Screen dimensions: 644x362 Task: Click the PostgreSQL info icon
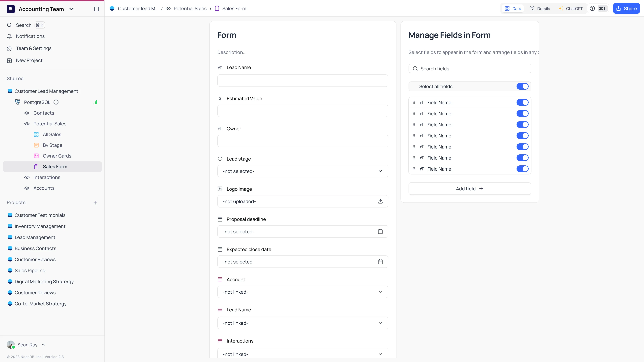click(x=56, y=102)
